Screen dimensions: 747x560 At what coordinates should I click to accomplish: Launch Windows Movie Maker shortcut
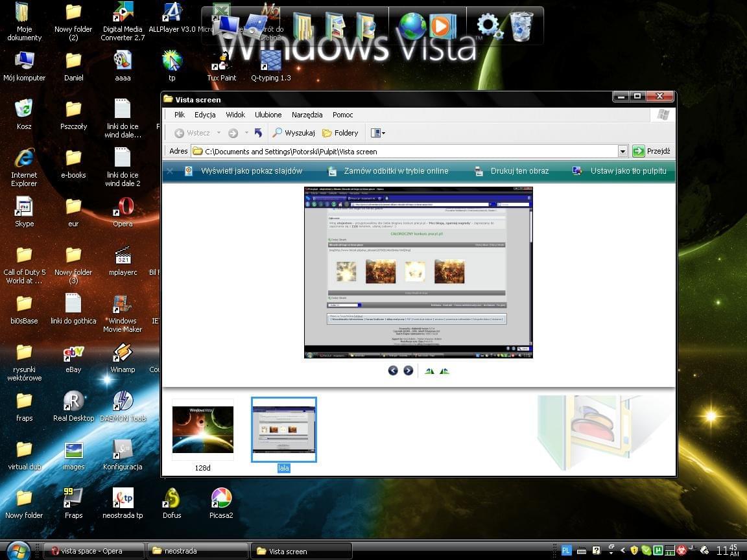[x=123, y=313]
